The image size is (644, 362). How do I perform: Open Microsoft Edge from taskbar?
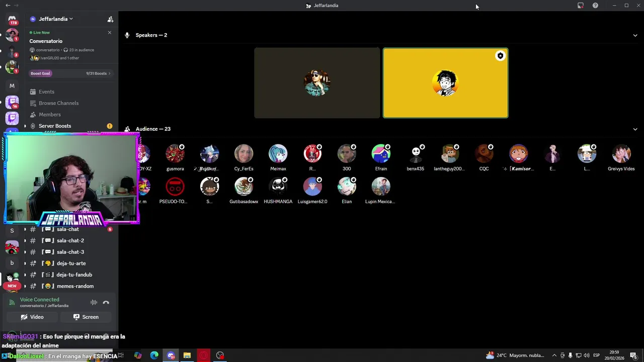coord(154,355)
